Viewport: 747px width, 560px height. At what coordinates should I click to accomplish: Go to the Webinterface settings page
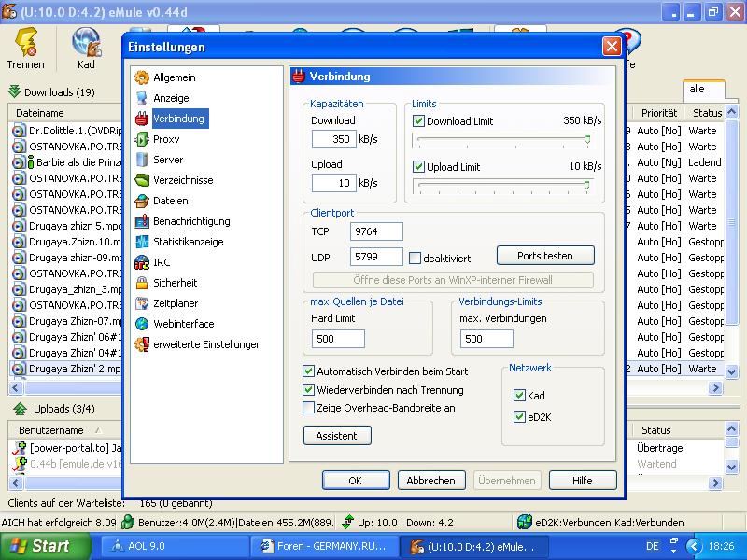point(183,324)
